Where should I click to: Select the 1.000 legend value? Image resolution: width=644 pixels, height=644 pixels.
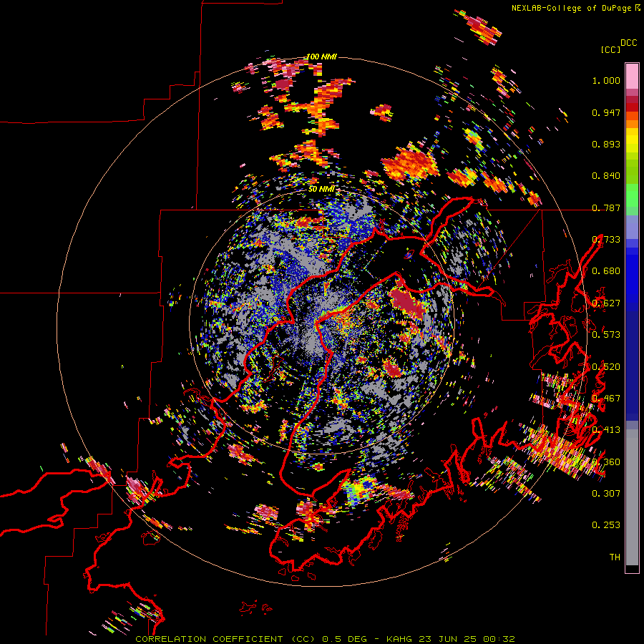click(x=606, y=80)
